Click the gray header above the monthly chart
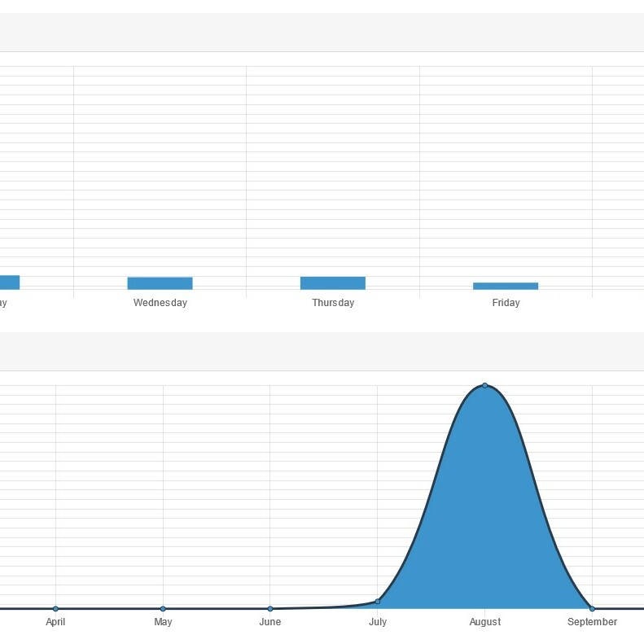 (322, 351)
